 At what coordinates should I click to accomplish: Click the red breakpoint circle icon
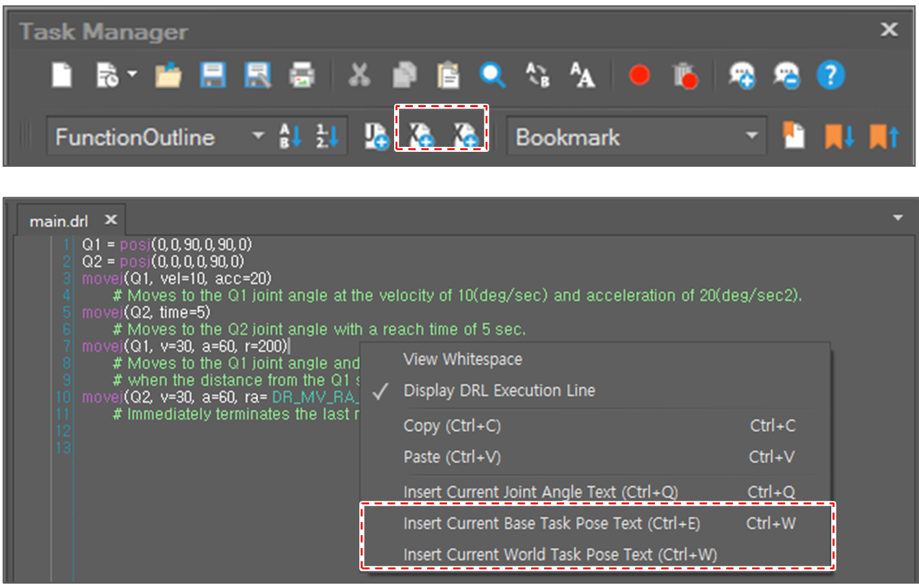click(x=639, y=75)
